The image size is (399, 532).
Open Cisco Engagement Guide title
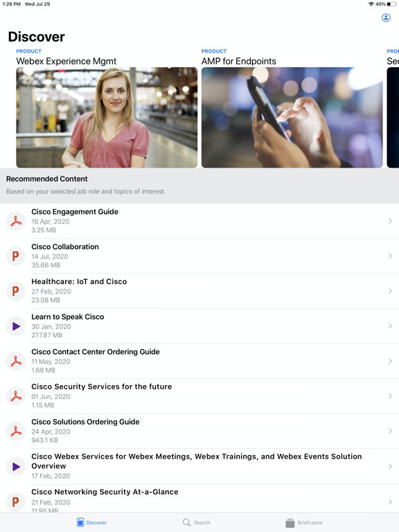[x=75, y=212]
